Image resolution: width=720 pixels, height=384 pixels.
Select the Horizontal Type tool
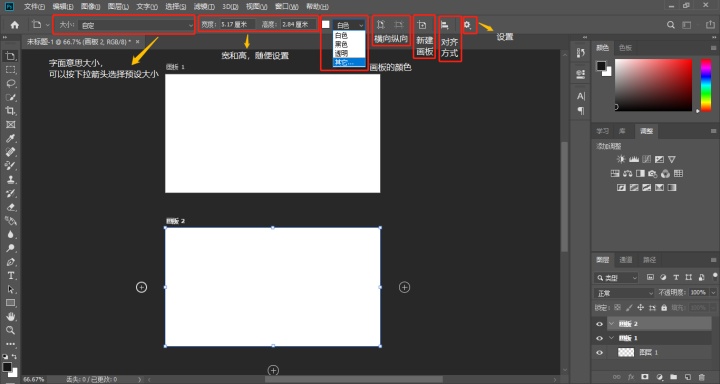pos(10,276)
